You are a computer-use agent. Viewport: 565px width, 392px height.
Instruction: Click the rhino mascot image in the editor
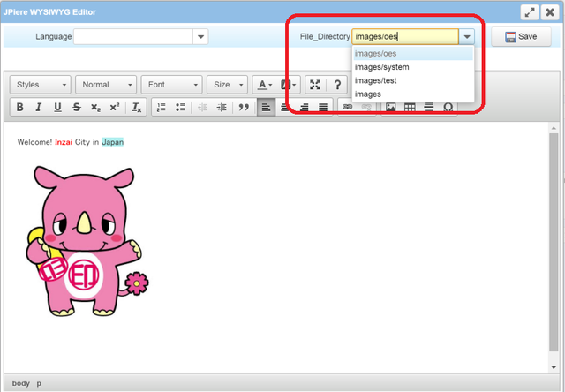tap(83, 240)
